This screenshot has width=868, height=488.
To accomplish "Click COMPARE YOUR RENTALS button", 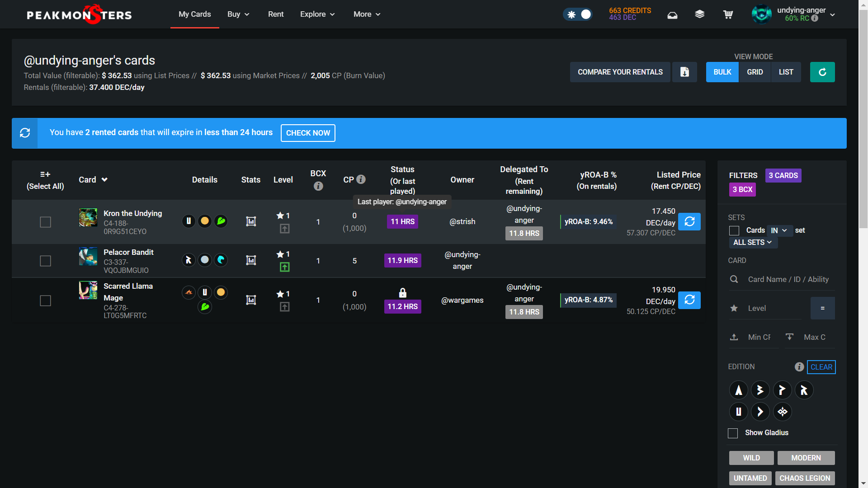I will pyautogui.click(x=620, y=72).
